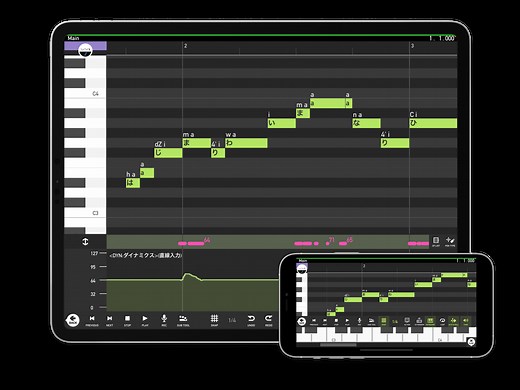Image resolution: width=520 pixels, height=390 pixels.
Task: Jump to previous position on tablet toolbar
Action: pyautogui.click(x=92, y=320)
